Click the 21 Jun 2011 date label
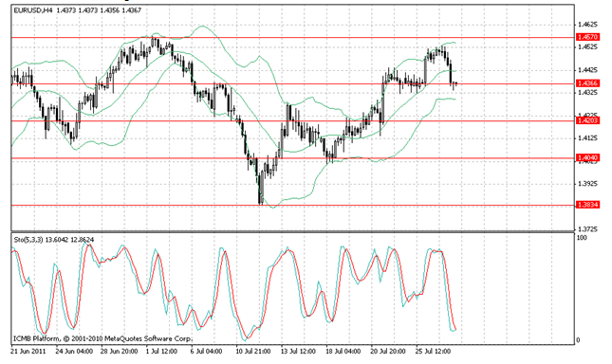 point(28,351)
